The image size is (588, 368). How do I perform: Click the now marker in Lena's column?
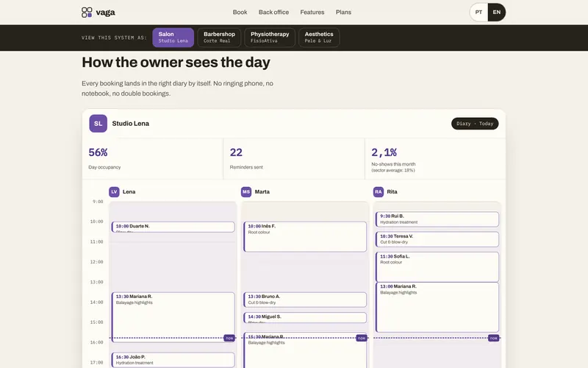coord(229,338)
